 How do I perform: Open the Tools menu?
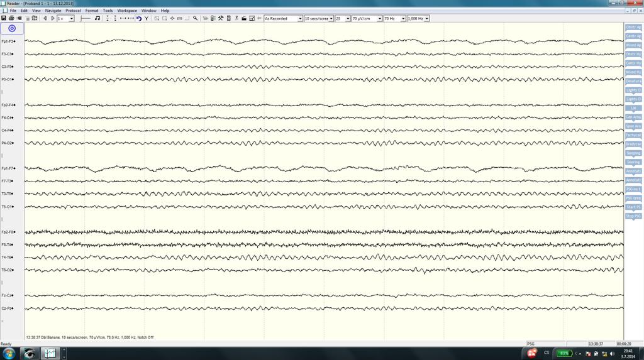pyautogui.click(x=108, y=11)
